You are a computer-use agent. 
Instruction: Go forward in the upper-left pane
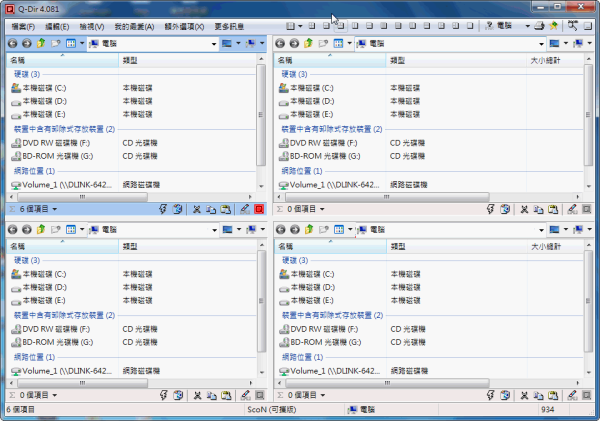click(x=27, y=44)
